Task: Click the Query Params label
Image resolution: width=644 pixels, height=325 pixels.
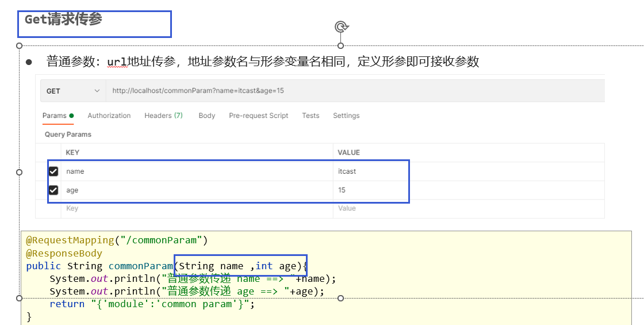Action: [x=68, y=135]
